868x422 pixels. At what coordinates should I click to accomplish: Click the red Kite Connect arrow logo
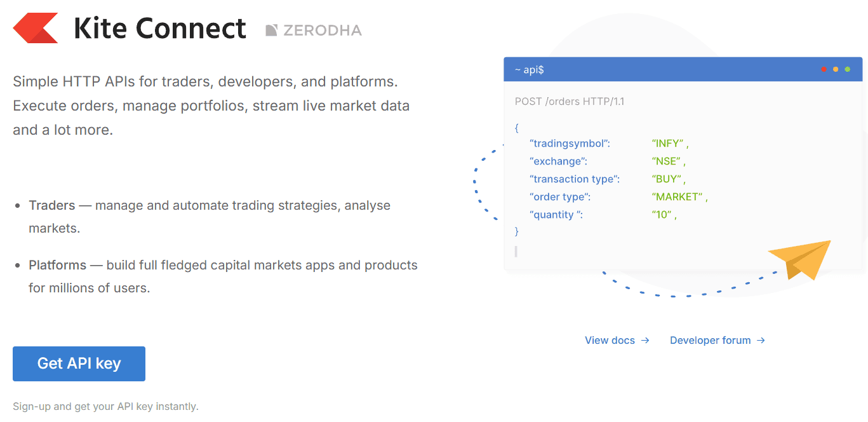pos(36,28)
